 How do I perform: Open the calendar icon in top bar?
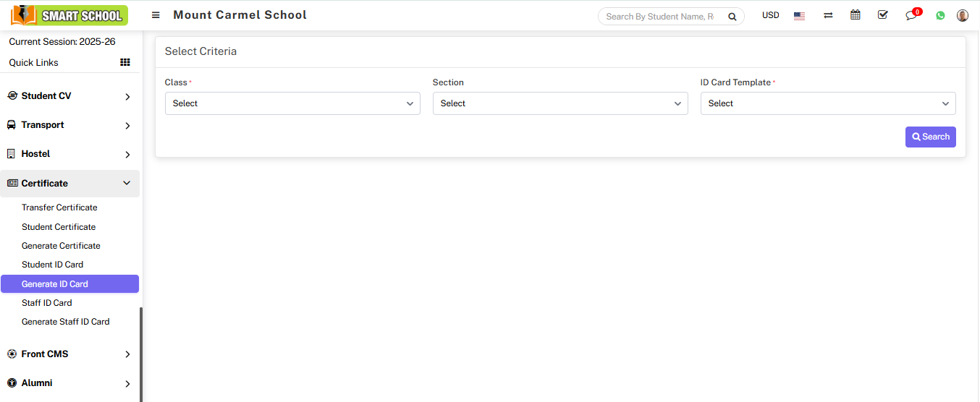[x=856, y=15]
